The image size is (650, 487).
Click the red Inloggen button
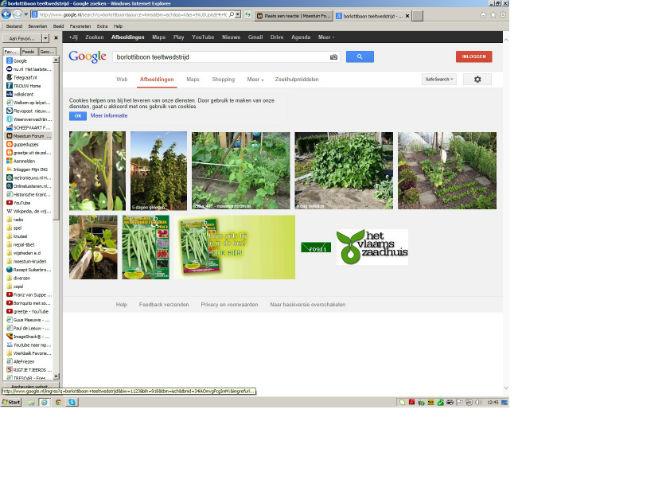click(x=474, y=56)
